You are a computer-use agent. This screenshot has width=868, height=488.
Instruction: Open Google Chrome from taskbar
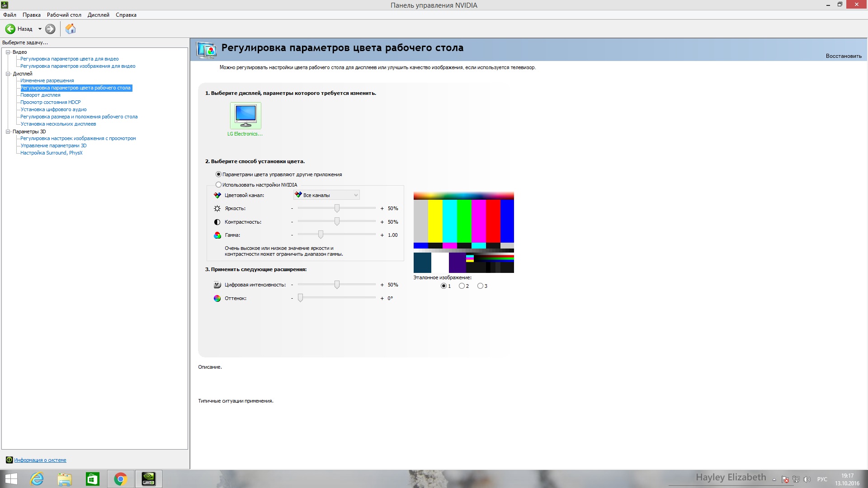point(120,479)
